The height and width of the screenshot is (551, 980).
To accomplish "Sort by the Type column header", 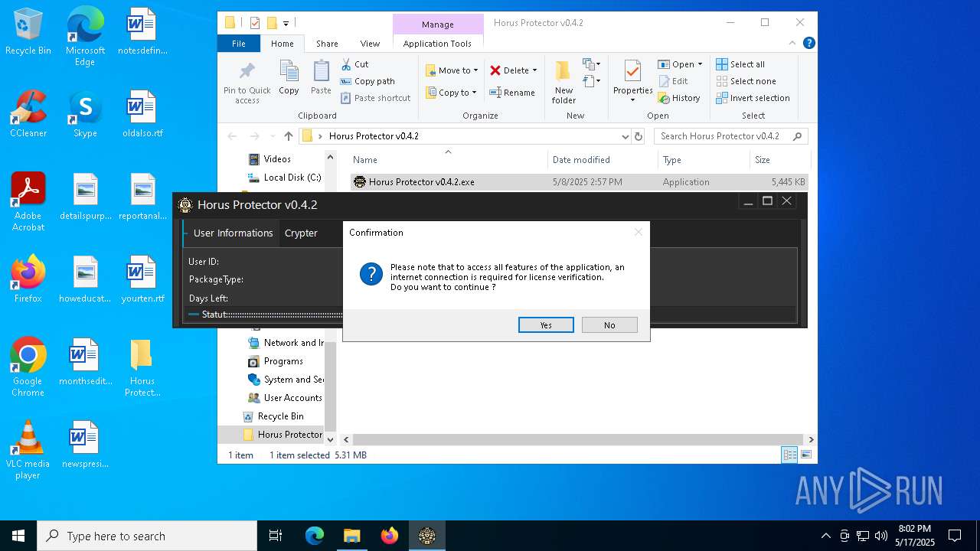I will (704, 160).
